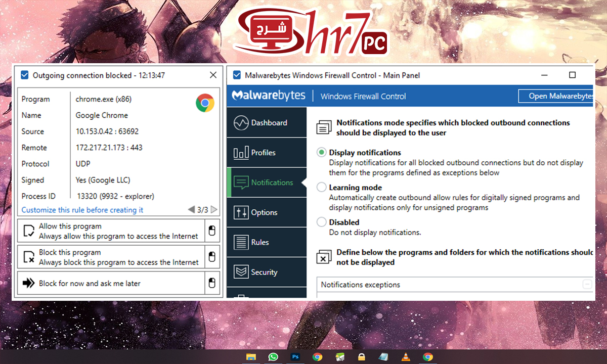Click the remote address 172.217.21.173 : 443
Viewport: 607px width, 364px height.
[x=109, y=148]
